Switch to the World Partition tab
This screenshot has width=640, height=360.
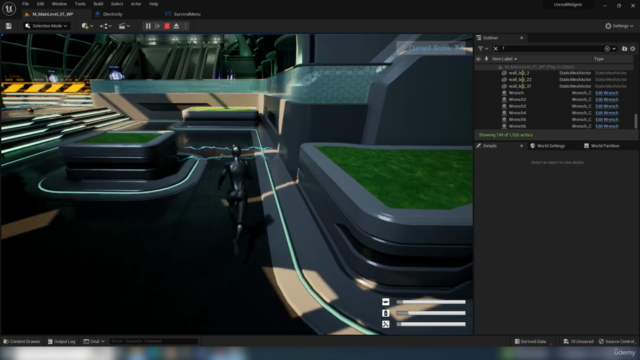click(x=602, y=146)
